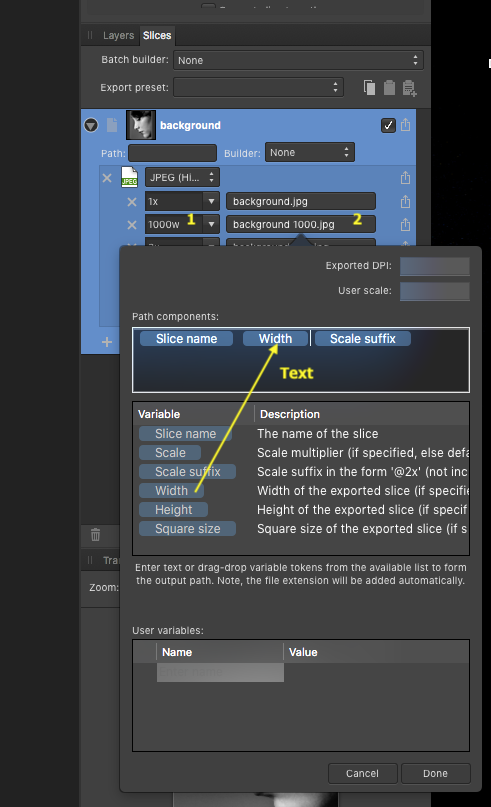Switch to the Layers tab
The height and width of the screenshot is (807, 491).
pyautogui.click(x=118, y=36)
